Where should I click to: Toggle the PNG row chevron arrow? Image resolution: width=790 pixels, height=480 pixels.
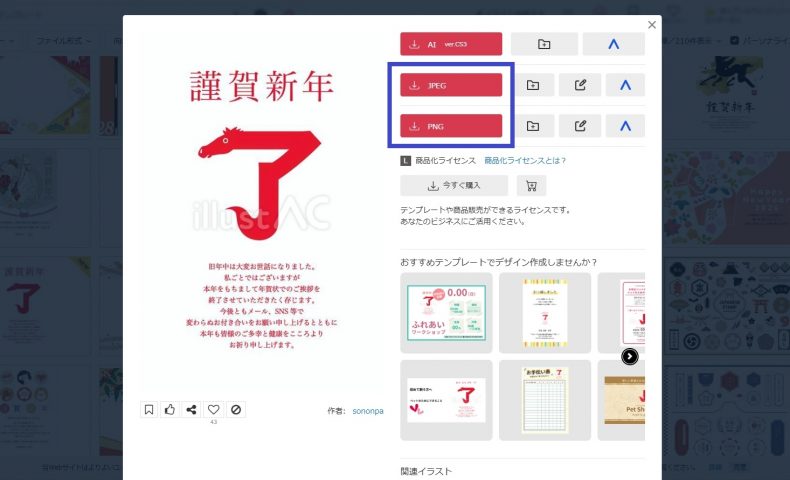(x=625, y=126)
